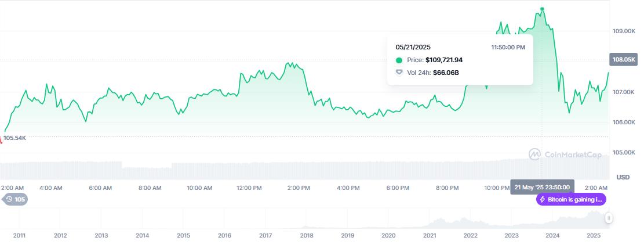Viewport: 644px width, 248px height.
Task: Click the lightning bolt icon in purple pill
Action: point(543,199)
